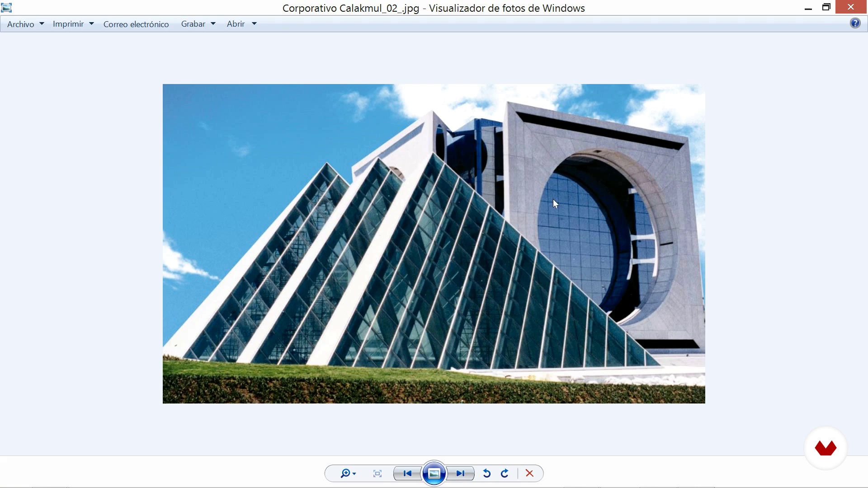This screenshot has height=488, width=868.
Task: Go to the previous photo
Action: [407, 474]
